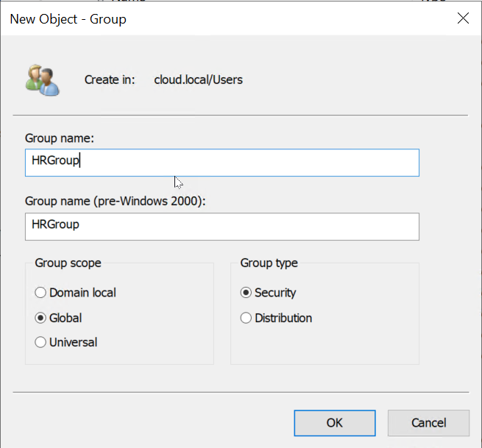Click the separator line below Create in

pos(241,115)
